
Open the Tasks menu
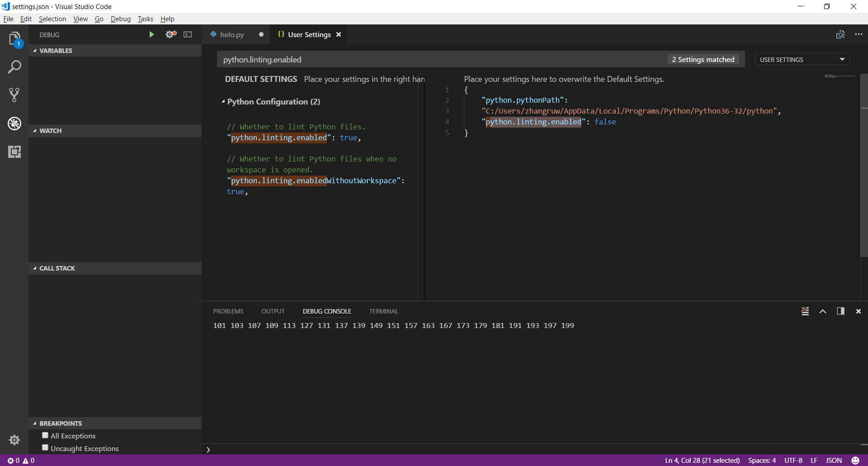[x=145, y=19]
